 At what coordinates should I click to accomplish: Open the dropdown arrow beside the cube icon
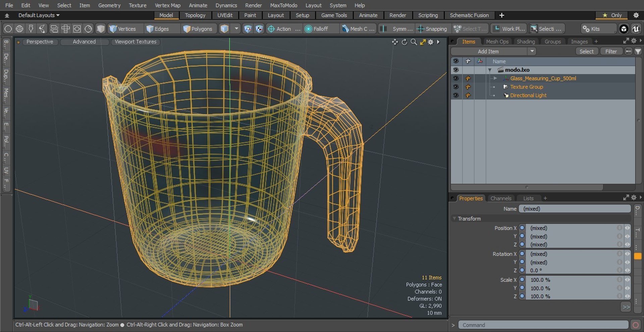click(236, 29)
